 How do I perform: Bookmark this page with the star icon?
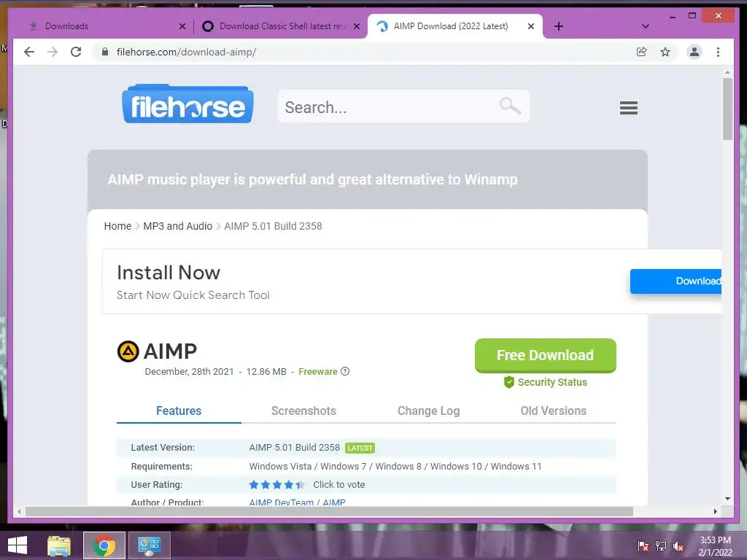click(665, 52)
